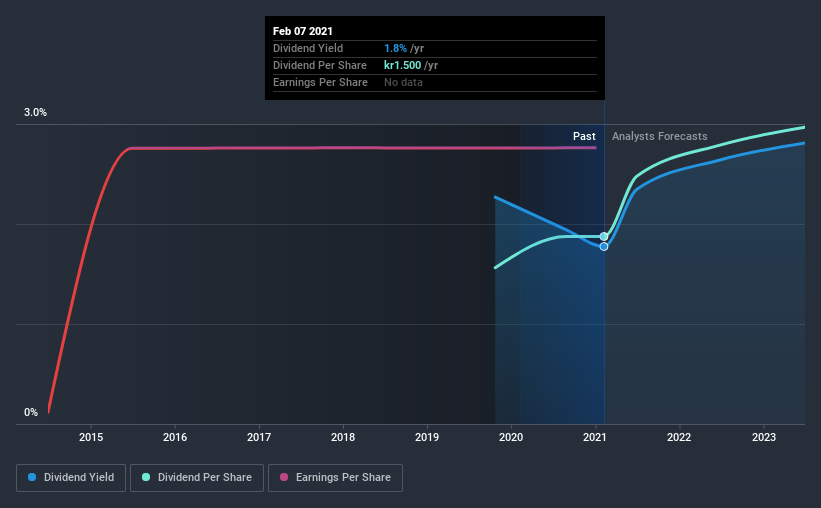Viewport: 821px width, 508px height.
Task: Click the kr1.500 dividend per share value
Action: pos(403,65)
